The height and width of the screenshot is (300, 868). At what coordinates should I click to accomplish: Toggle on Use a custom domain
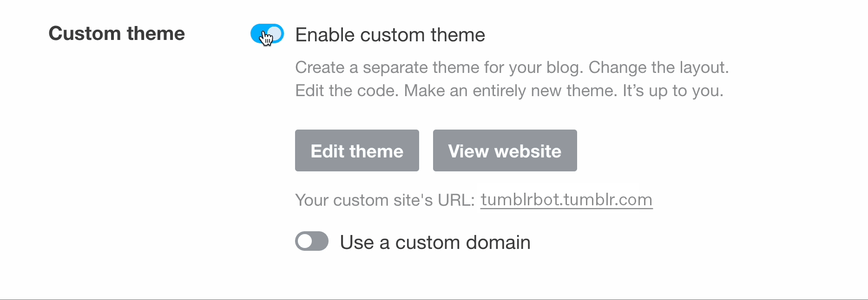[312, 241]
